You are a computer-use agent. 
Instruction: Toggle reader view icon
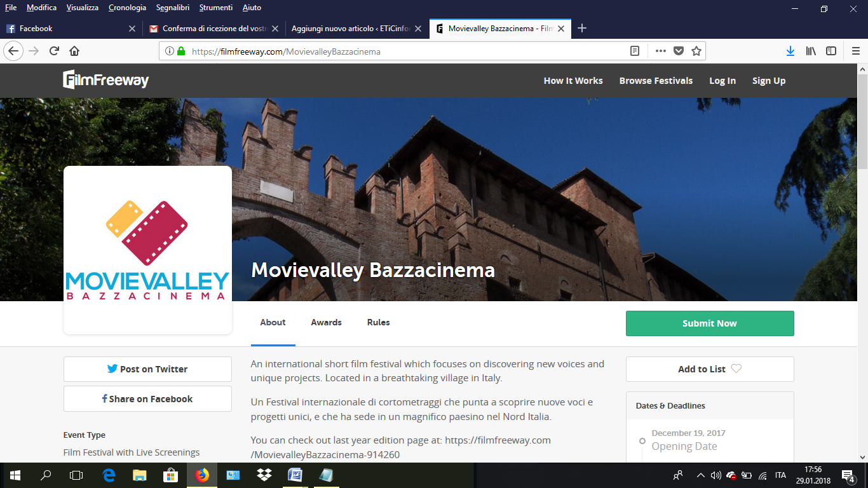(634, 51)
